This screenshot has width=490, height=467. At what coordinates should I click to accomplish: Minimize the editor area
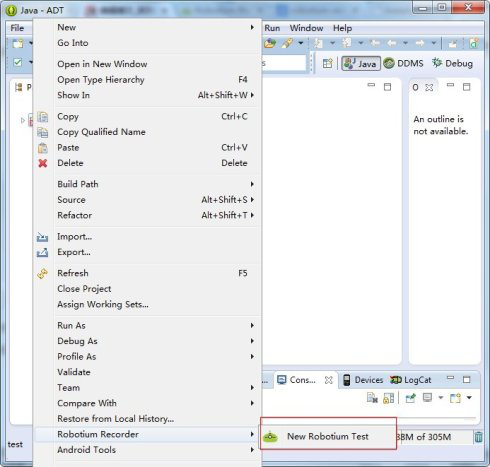tap(371, 85)
